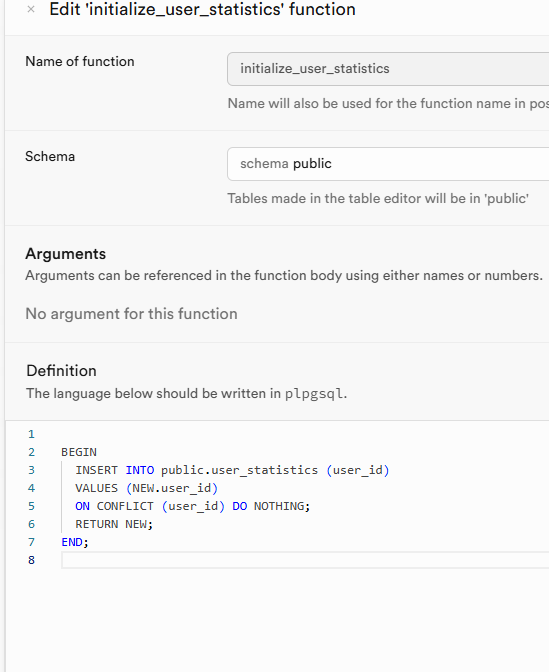Click NEW.user_id inside the VALUES clause
The image size is (549, 672).
[x=172, y=488]
